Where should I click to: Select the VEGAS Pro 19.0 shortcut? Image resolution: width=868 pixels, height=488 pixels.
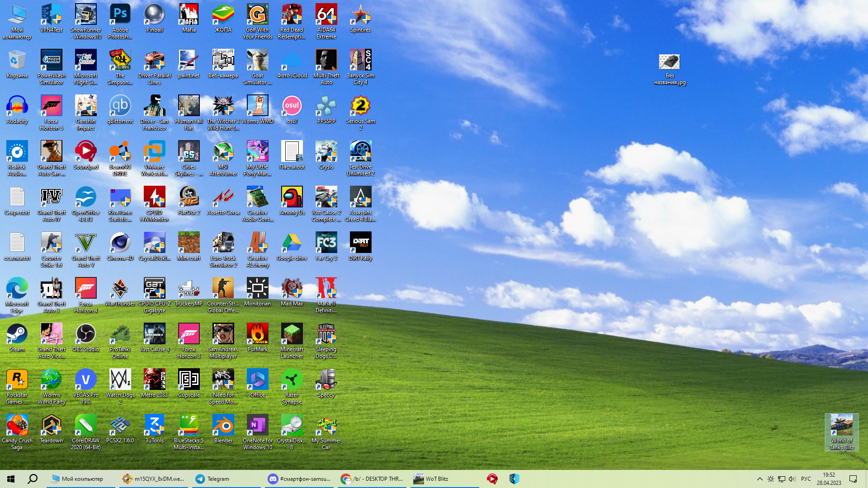point(86,386)
